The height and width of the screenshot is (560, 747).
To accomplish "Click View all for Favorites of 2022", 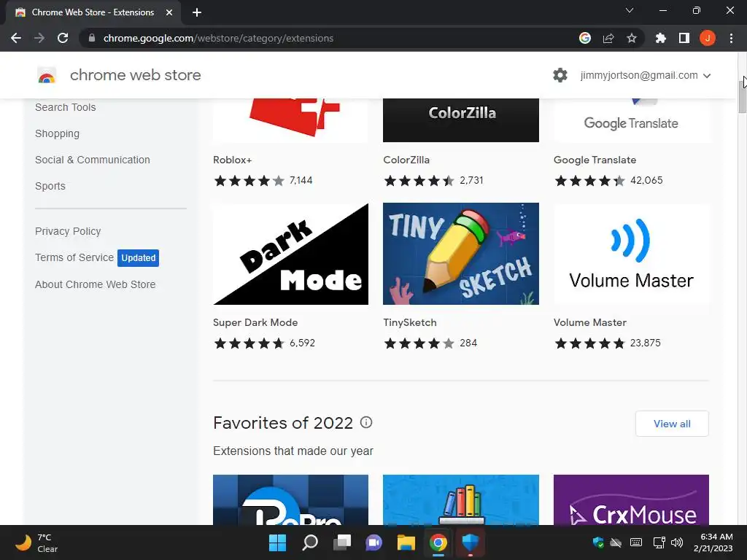I will pyautogui.click(x=672, y=424).
